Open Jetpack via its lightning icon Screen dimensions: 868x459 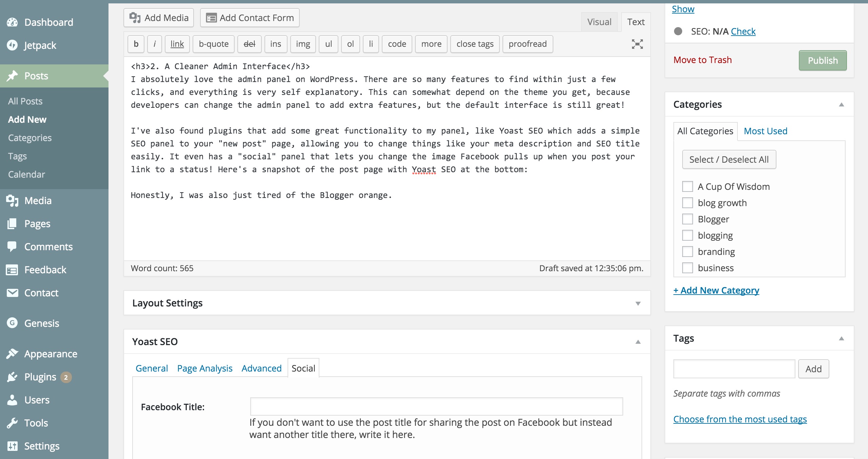point(12,45)
